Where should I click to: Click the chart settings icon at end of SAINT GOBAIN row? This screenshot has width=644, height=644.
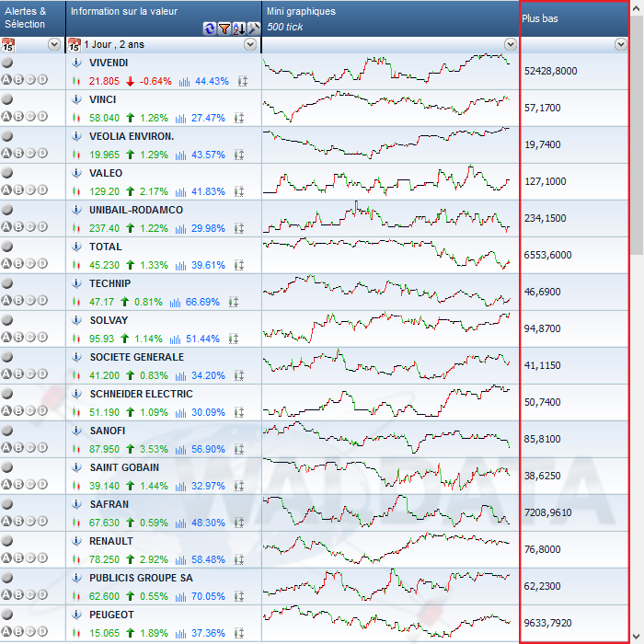pos(239,486)
